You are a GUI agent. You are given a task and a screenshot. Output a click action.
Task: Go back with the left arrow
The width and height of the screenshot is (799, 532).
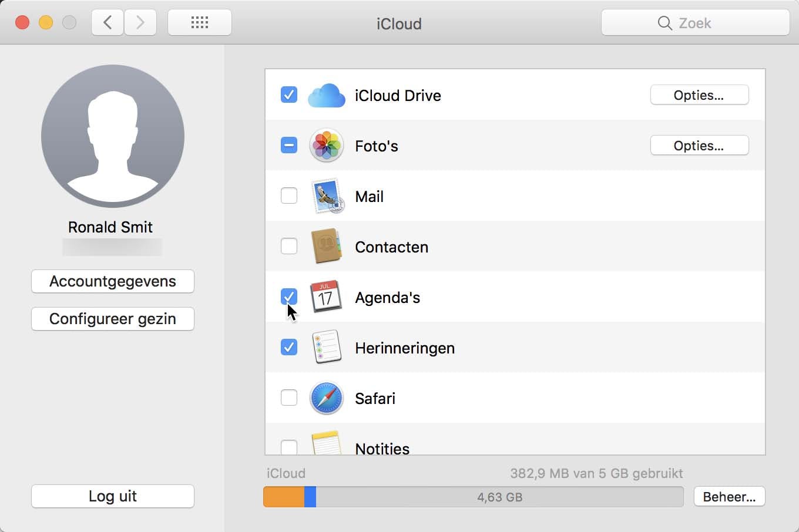pos(108,23)
